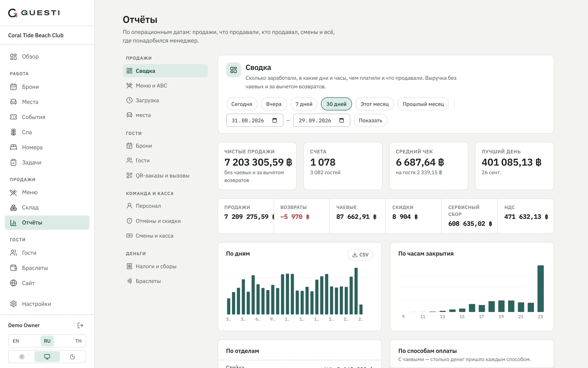
Task: Download CSV of По дням chart
Action: [x=360, y=255]
